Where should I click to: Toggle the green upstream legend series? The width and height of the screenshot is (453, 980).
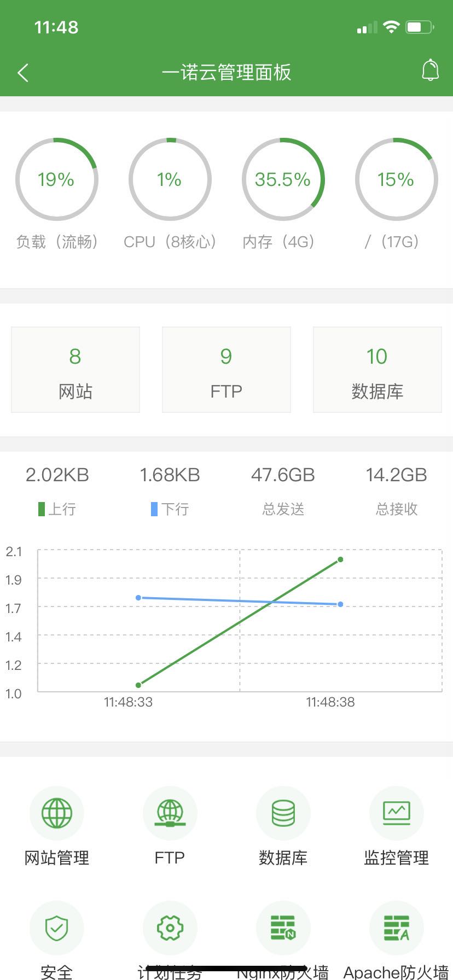pyautogui.click(x=56, y=509)
